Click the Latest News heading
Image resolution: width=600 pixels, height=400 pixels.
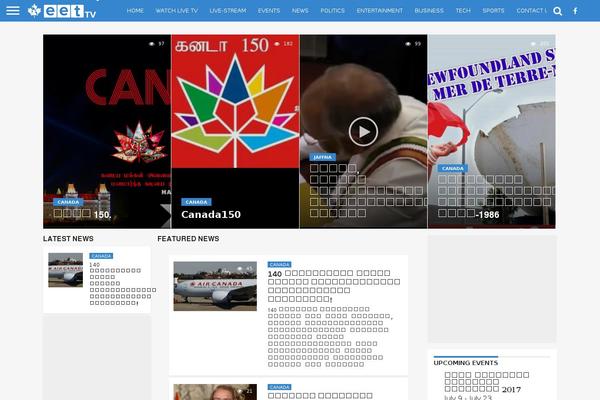(x=68, y=238)
